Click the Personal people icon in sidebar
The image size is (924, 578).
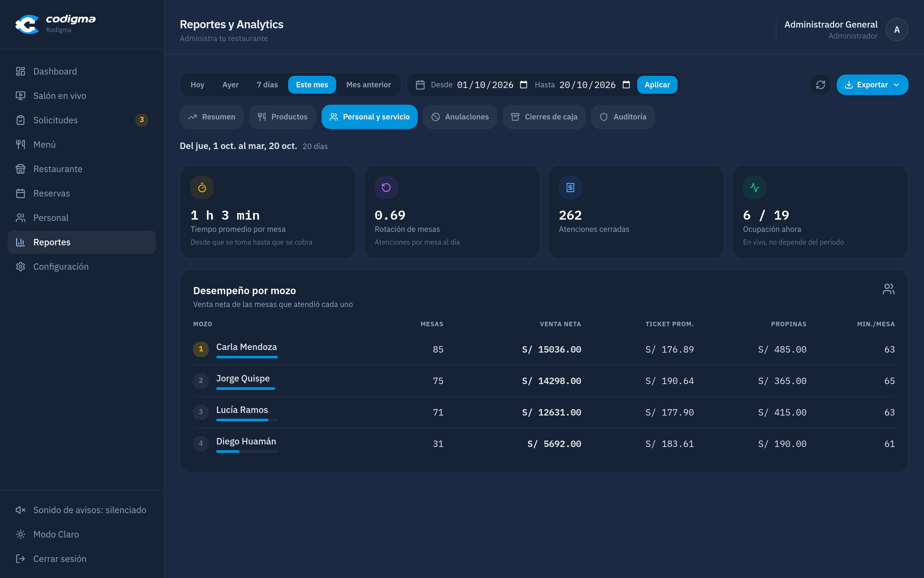[21, 218]
